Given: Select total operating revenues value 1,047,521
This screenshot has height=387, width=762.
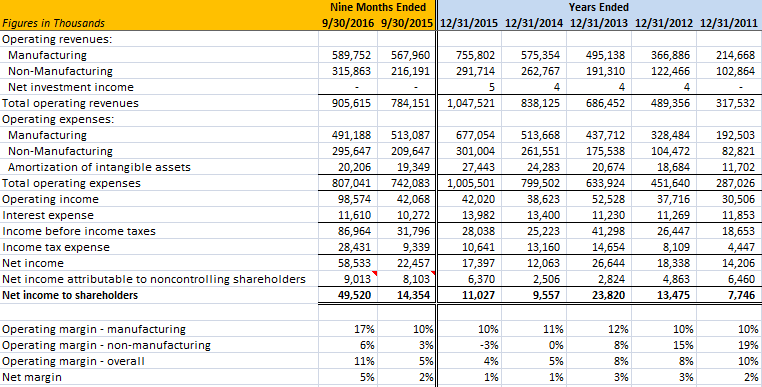Looking at the screenshot, I should pos(471,103).
